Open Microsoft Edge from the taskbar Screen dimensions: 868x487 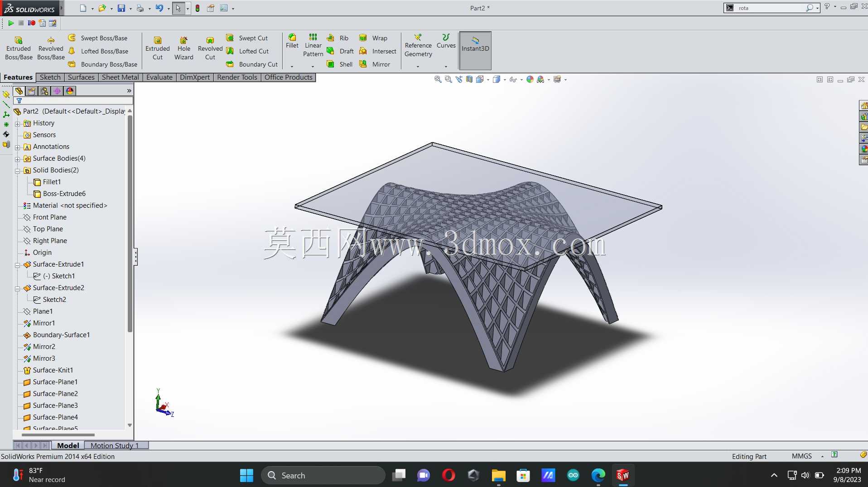click(x=598, y=475)
